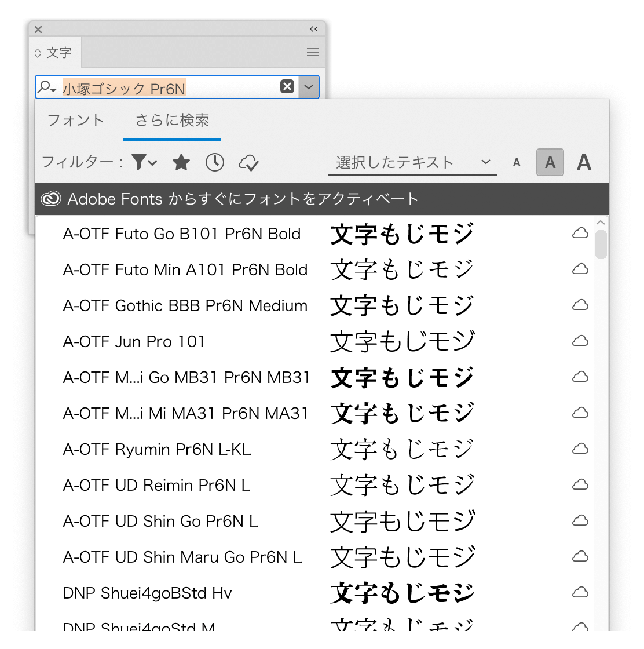Select font A-OTF Futo Go B101 Pr6N Bold
This screenshot has width=644, height=649.
click(182, 234)
